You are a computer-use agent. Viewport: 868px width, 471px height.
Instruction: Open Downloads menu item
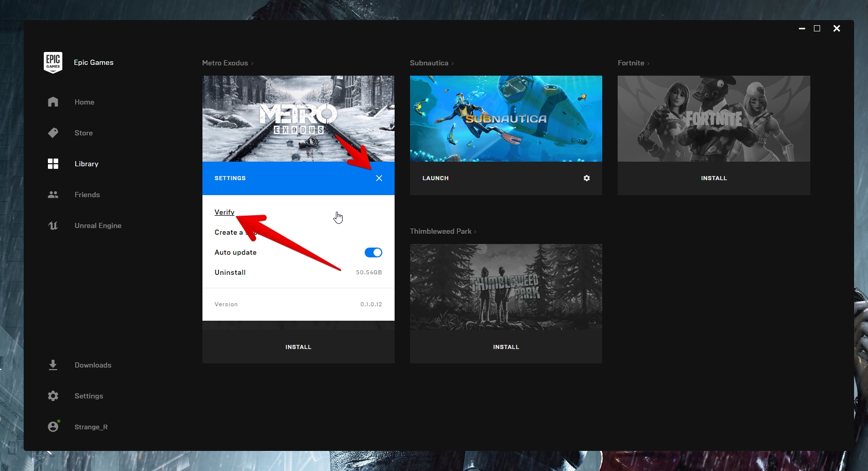point(93,365)
